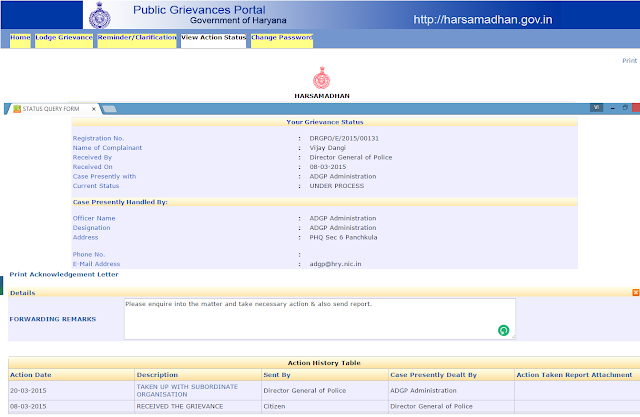
Task: Open a new browser tab button
Action: [x=109, y=109]
